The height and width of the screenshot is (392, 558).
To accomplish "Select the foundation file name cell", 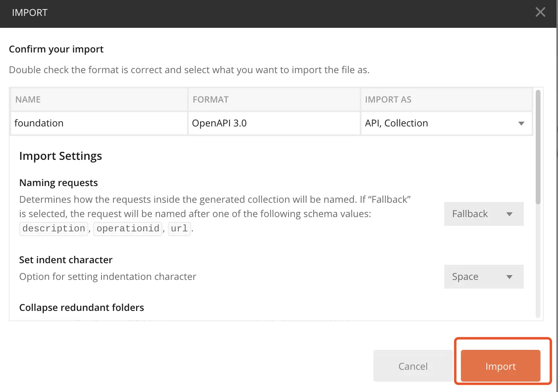I will (x=39, y=123).
